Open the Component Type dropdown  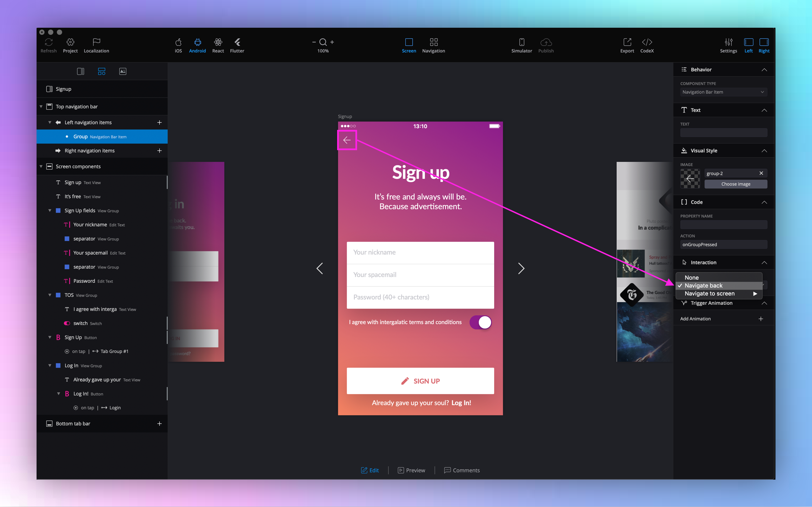(723, 92)
